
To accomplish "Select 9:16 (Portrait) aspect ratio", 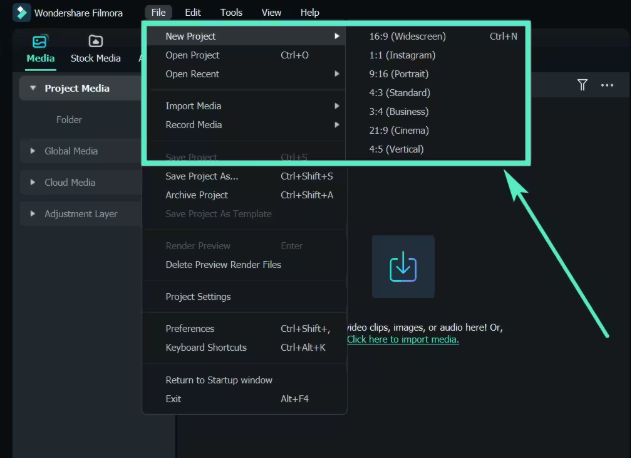I will point(436,74).
